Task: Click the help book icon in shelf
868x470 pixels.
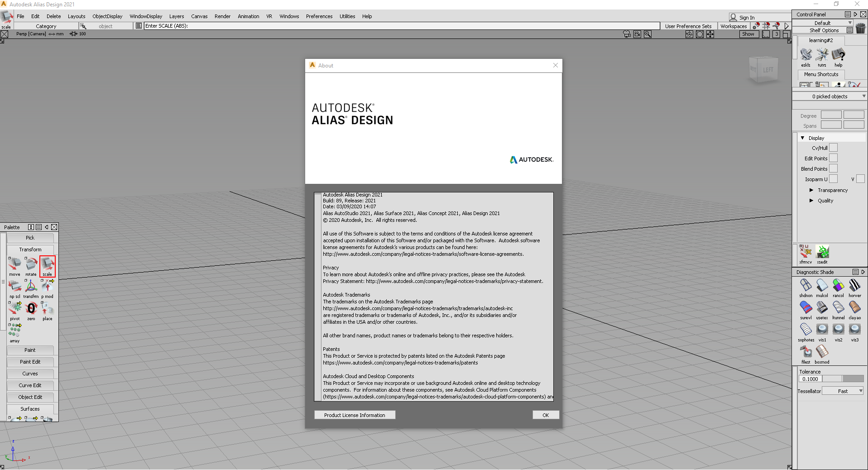Action: tap(838, 57)
